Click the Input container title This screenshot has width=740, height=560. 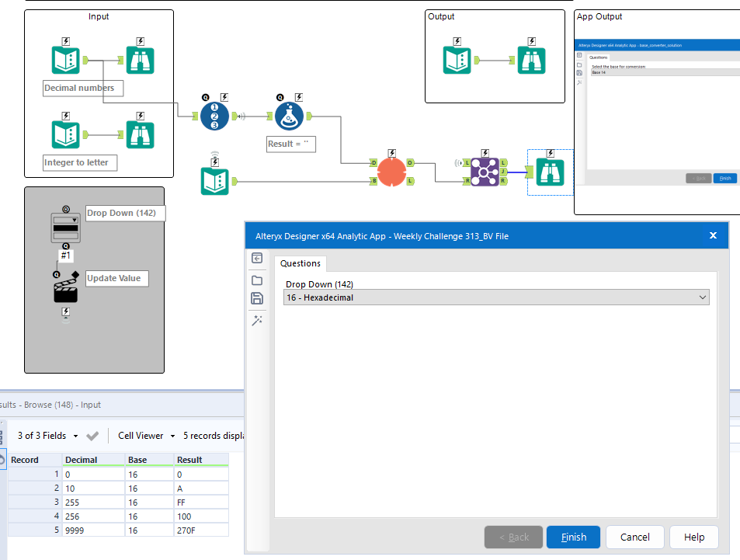tap(99, 16)
